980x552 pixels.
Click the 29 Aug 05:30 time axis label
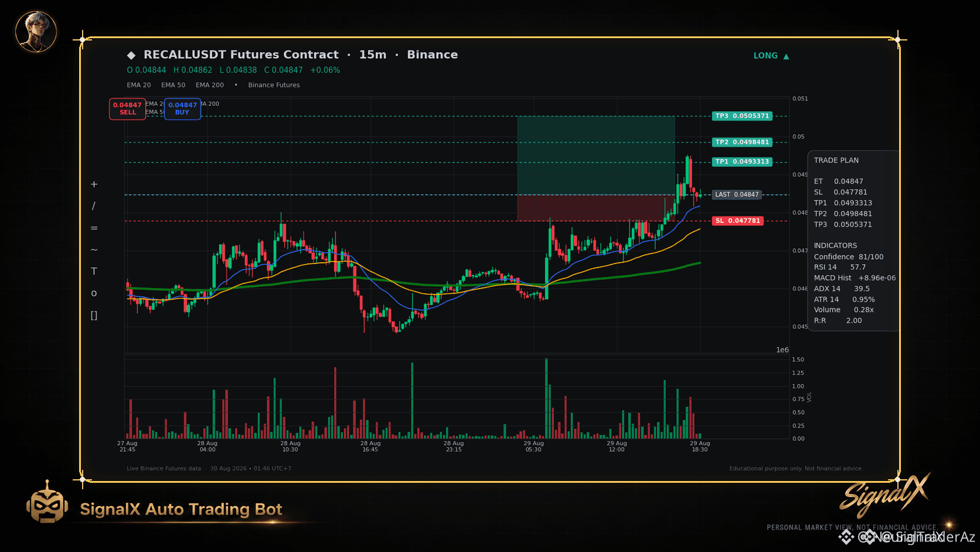pyautogui.click(x=533, y=446)
